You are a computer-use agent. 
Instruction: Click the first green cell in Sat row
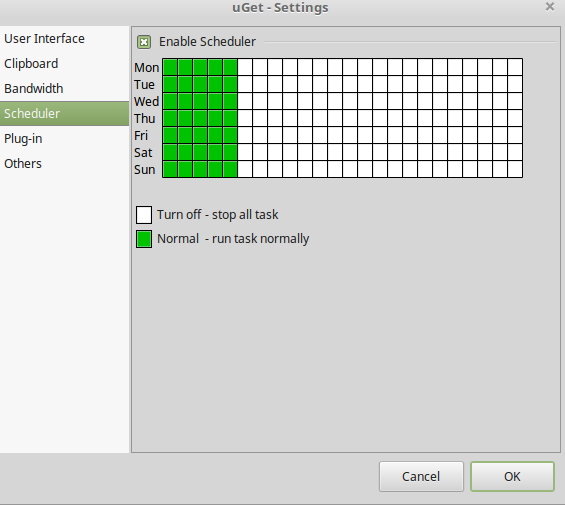tap(170, 152)
